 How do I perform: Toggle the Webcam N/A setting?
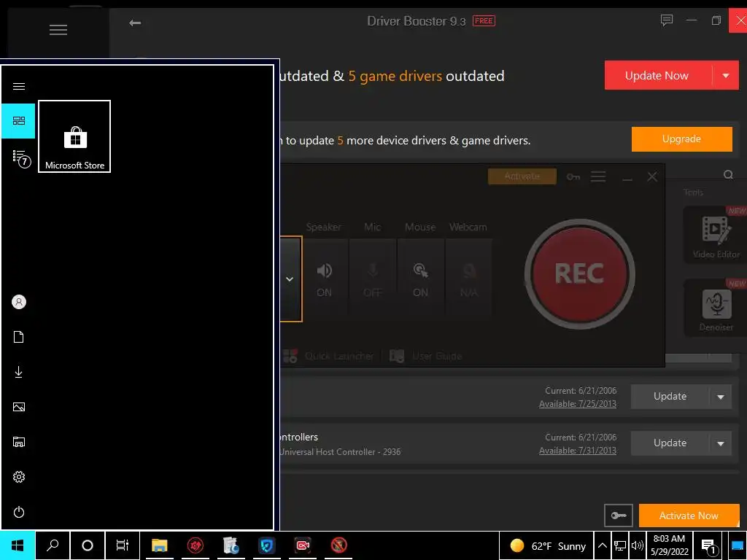pyautogui.click(x=469, y=276)
